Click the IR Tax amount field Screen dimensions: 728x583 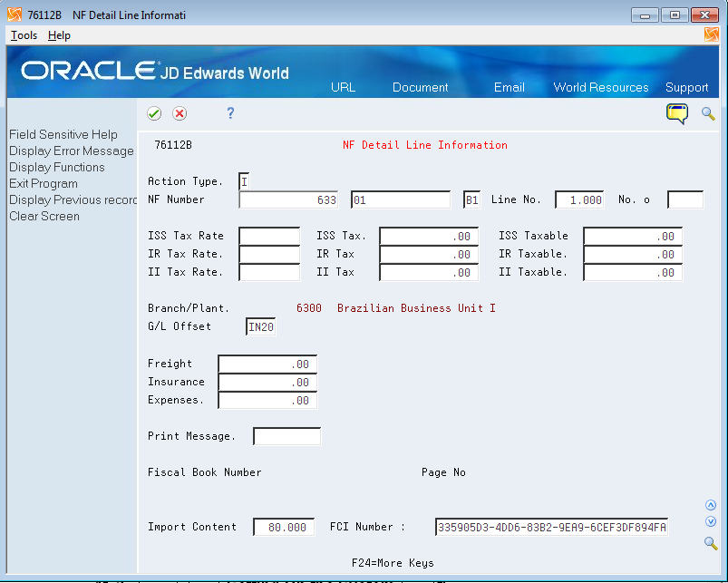pos(429,254)
